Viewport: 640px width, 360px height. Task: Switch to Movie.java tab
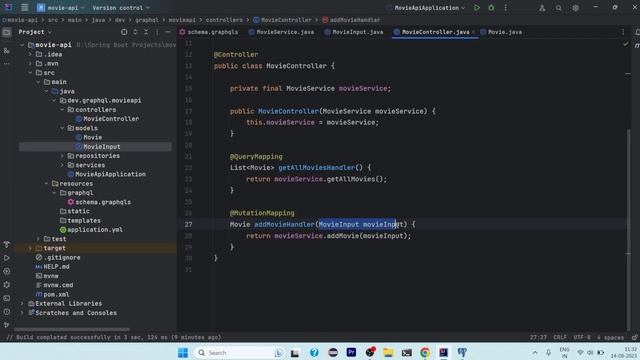(501, 32)
